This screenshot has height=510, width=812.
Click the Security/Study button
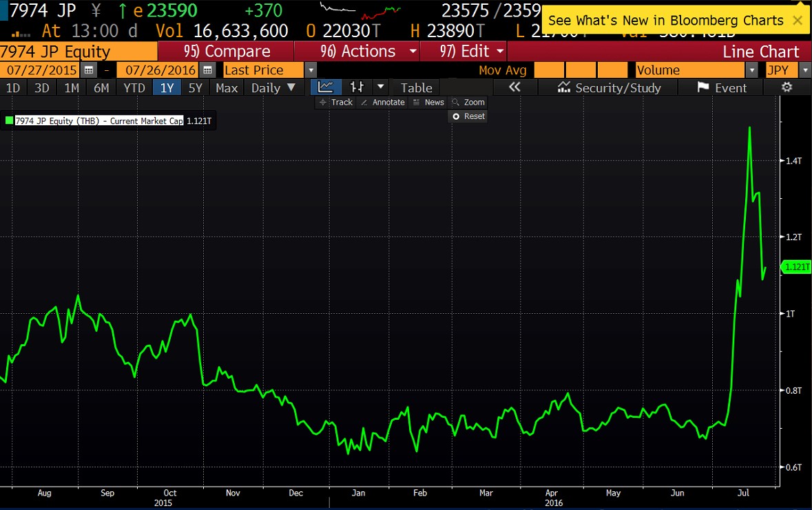coord(609,87)
